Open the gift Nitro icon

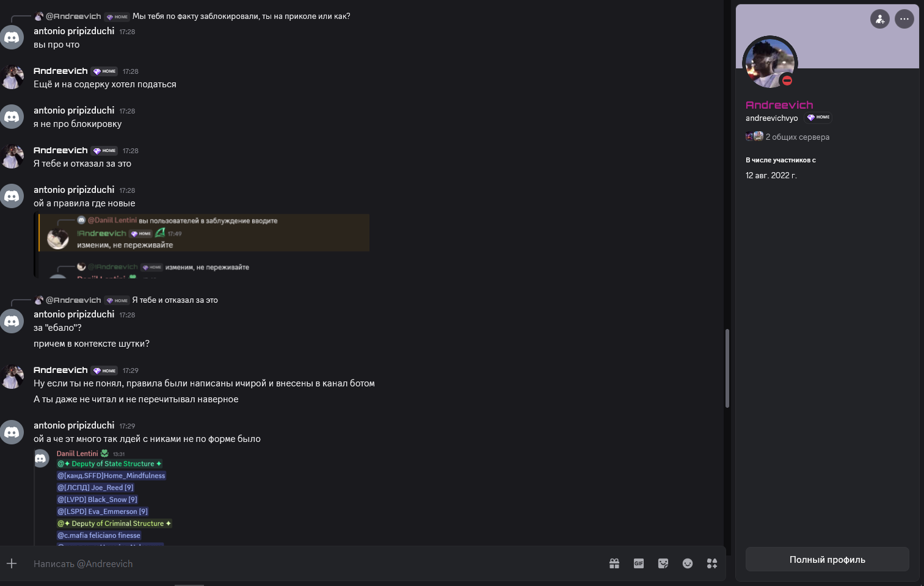click(x=614, y=563)
